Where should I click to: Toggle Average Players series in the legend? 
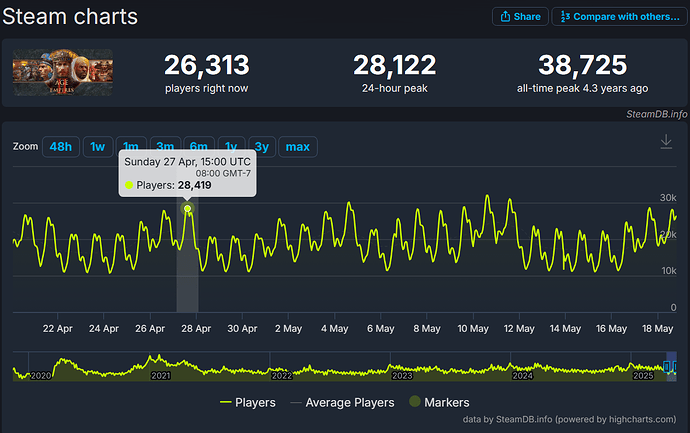click(x=342, y=402)
